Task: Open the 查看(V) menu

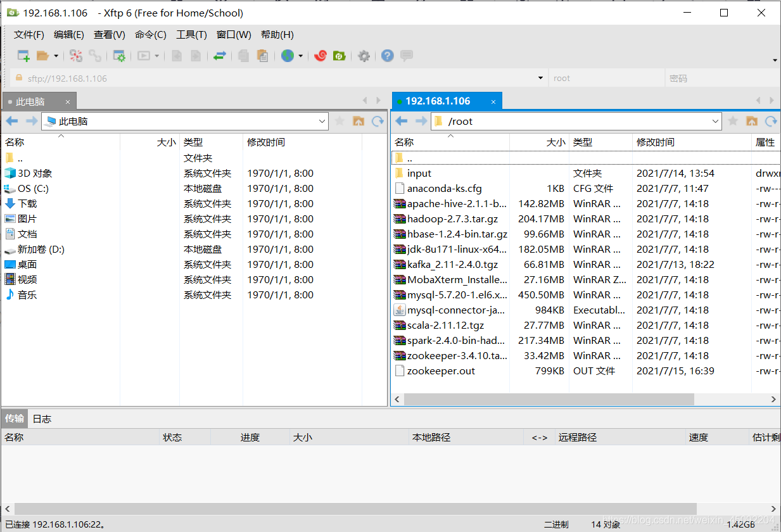Action: (x=110, y=35)
